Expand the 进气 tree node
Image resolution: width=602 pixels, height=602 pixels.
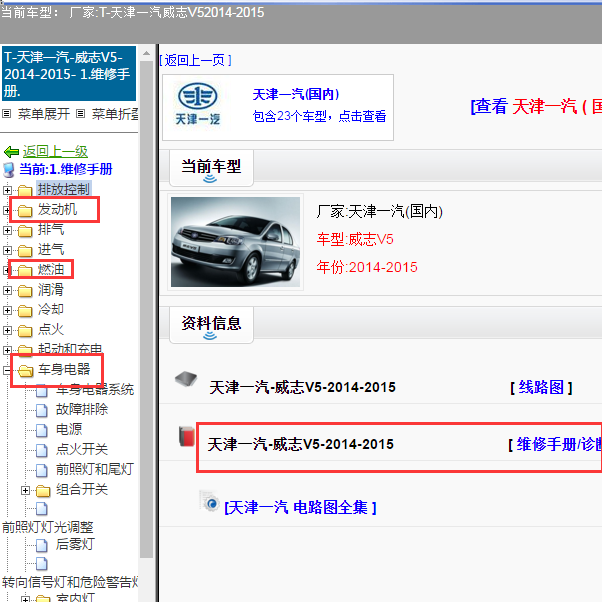[x=7, y=250]
